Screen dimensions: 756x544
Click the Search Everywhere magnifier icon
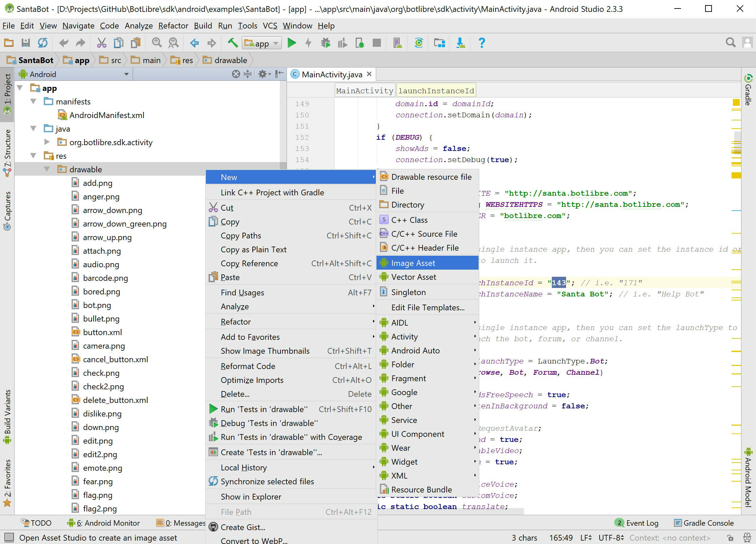pyautogui.click(x=731, y=43)
